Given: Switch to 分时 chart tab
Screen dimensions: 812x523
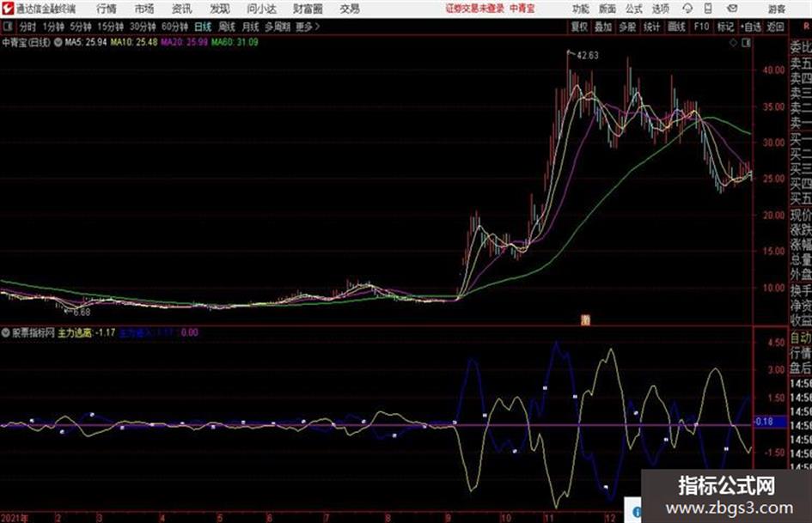Looking at the screenshot, I should tap(27, 27).
